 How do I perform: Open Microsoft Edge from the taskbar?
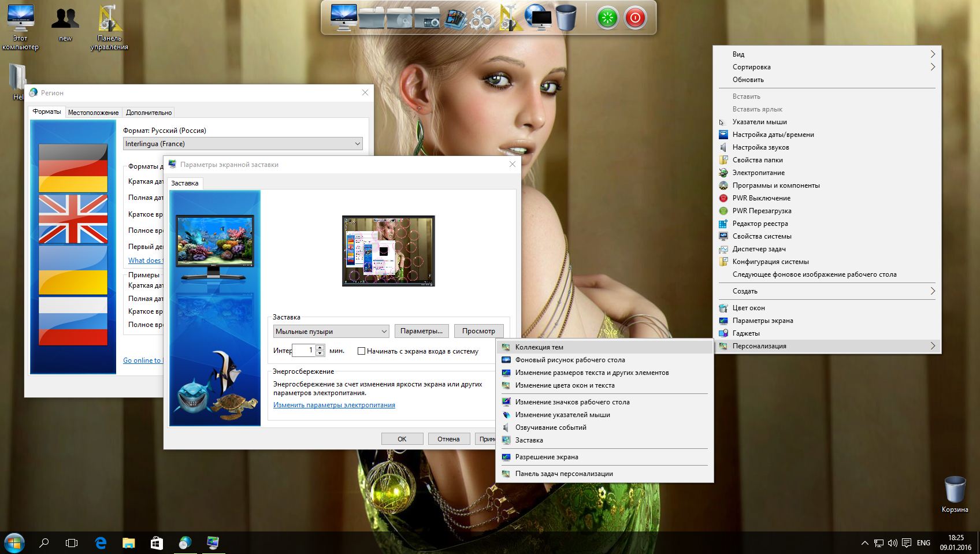[x=101, y=542]
